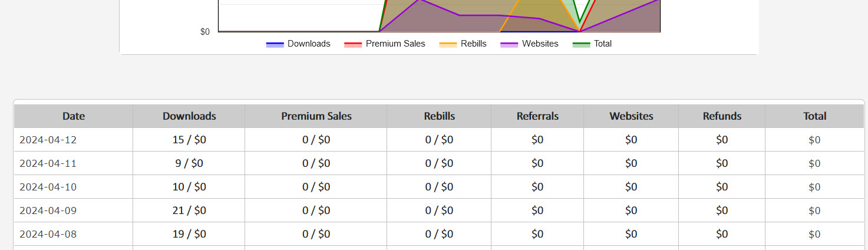The height and width of the screenshot is (250, 868).
Task: Click the red Premium Sales legend swatch
Action: coord(353,44)
